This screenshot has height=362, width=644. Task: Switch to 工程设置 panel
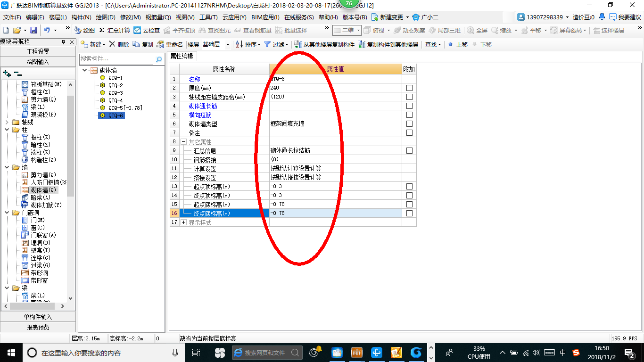(38, 51)
